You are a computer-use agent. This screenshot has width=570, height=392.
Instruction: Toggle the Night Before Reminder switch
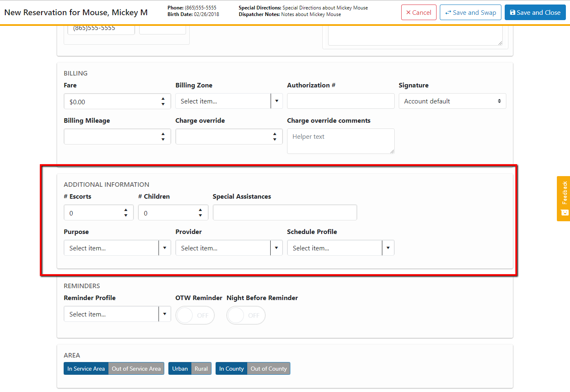[x=246, y=315]
